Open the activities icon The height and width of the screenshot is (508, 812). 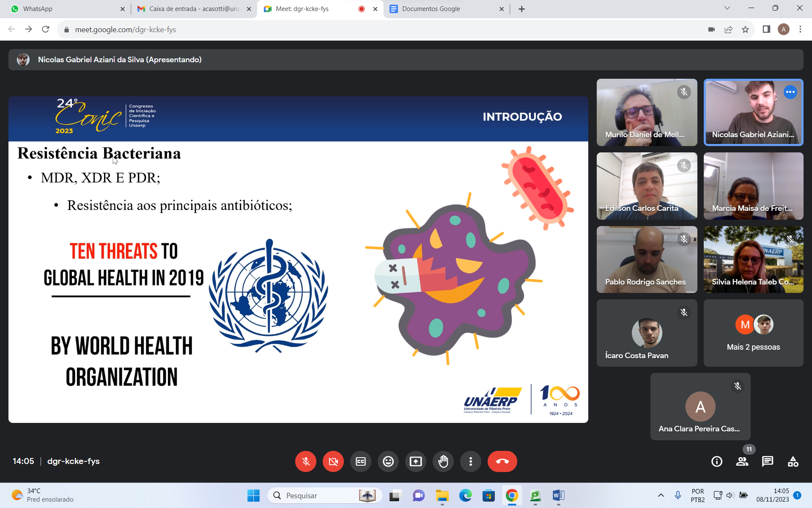(793, 461)
